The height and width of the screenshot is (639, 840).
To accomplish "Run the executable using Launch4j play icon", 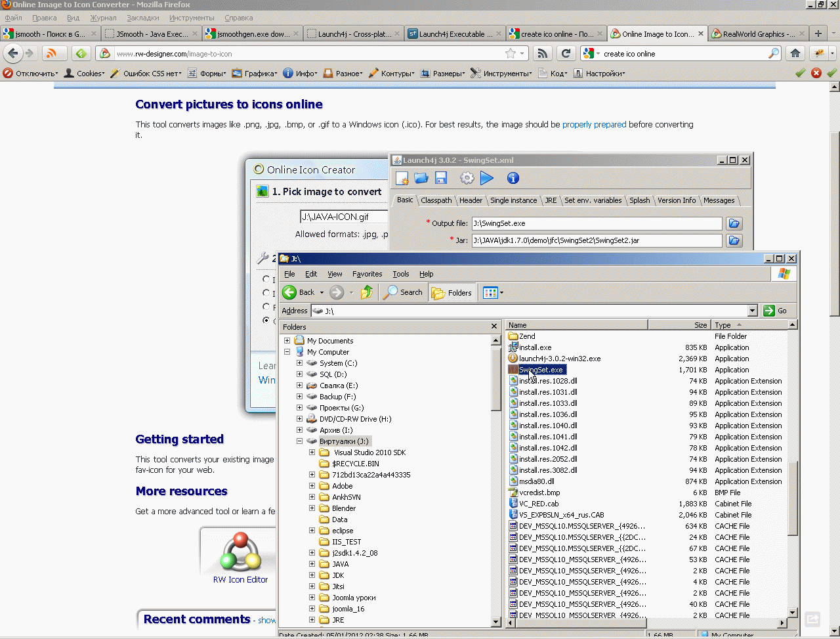I will [x=486, y=178].
